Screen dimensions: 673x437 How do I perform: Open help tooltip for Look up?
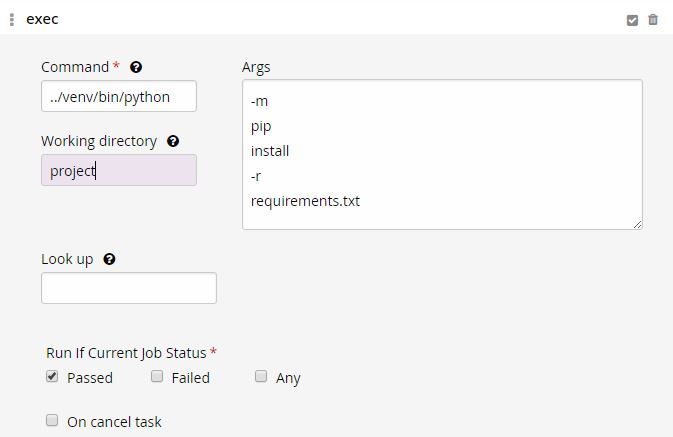(x=109, y=259)
